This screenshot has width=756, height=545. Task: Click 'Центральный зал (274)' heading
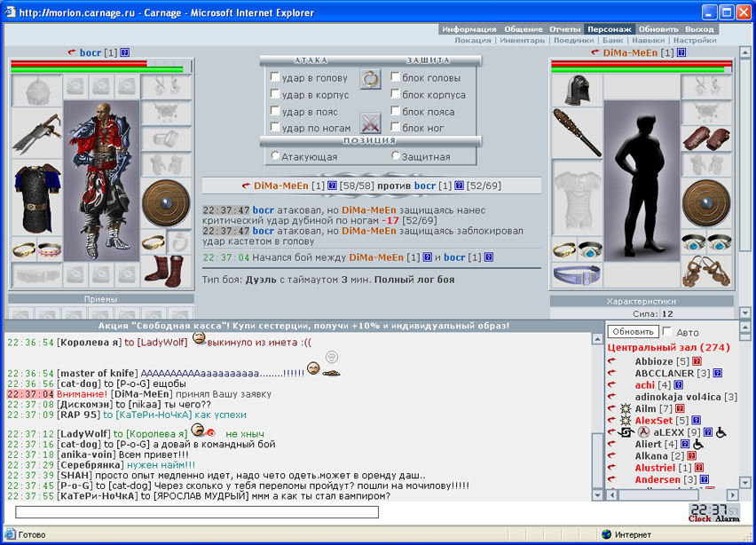[x=668, y=347]
